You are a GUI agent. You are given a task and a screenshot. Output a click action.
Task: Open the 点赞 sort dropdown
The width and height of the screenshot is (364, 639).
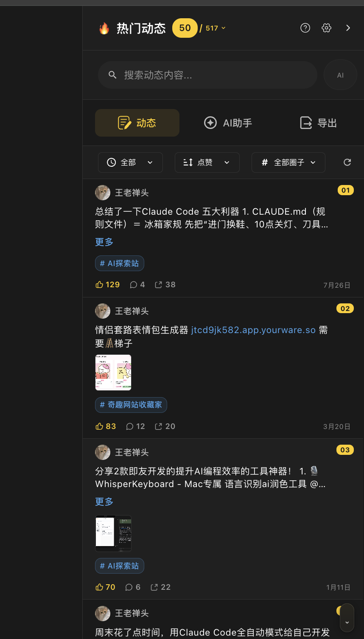[x=207, y=163]
